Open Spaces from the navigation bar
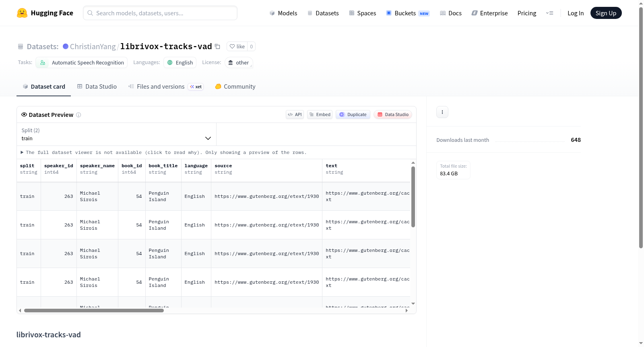 pyautogui.click(x=363, y=13)
